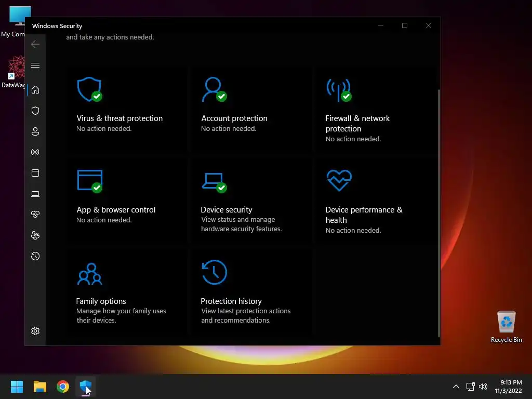The image size is (532, 399).
Task: Open the Windows Start menu
Action: pyautogui.click(x=17, y=387)
